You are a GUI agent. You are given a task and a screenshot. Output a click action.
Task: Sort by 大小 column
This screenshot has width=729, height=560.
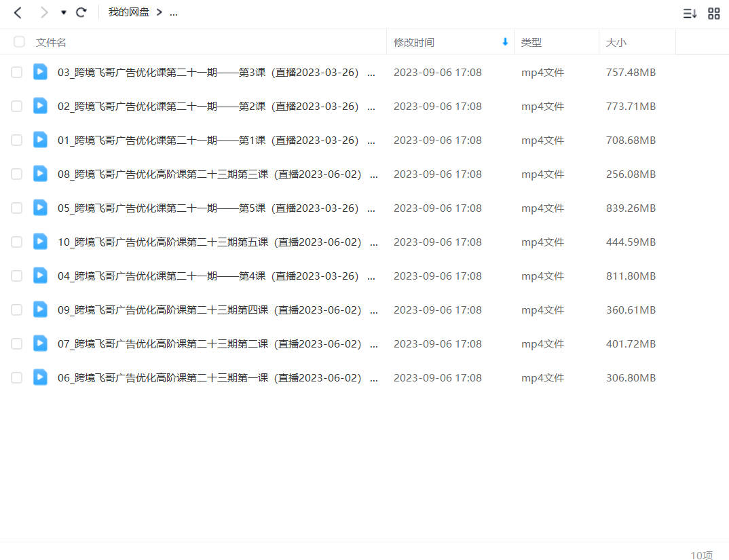pos(616,42)
